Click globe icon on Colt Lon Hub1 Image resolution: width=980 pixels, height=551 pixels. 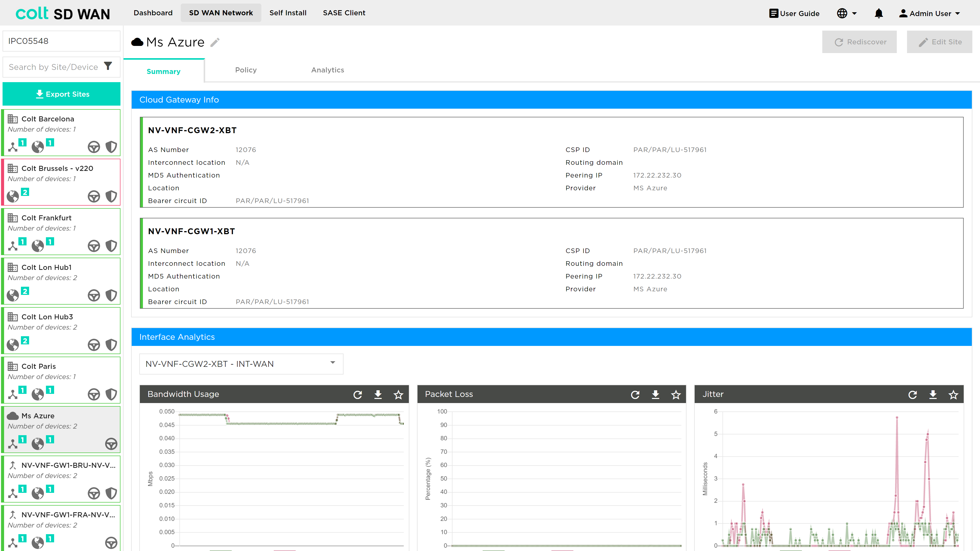click(13, 295)
